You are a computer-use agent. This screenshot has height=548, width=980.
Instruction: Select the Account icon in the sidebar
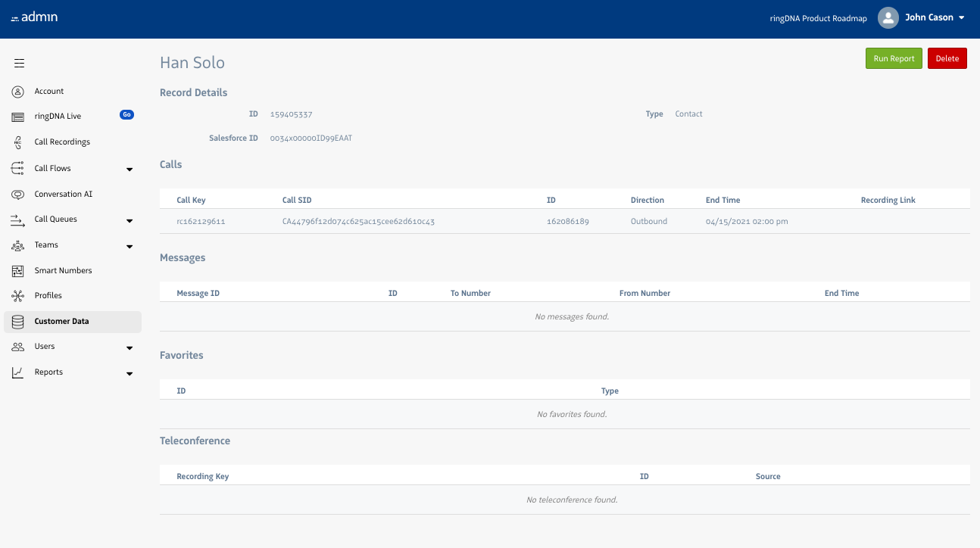[x=17, y=91]
